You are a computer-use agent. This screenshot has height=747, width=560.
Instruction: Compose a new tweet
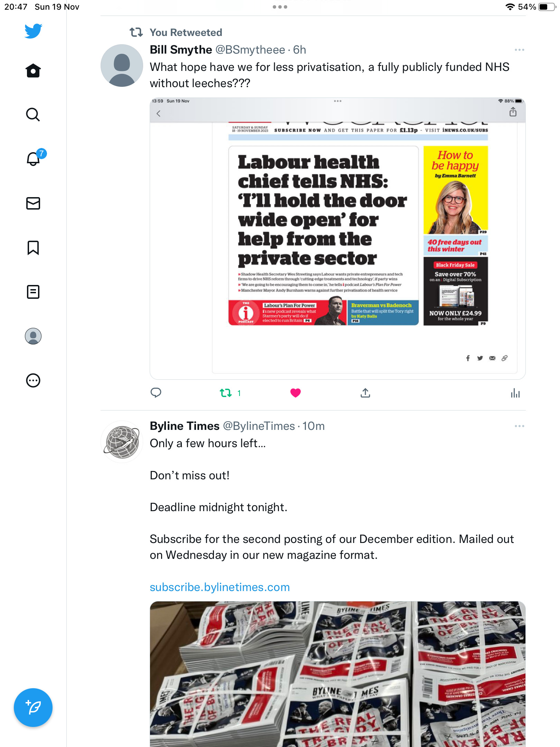tap(33, 708)
